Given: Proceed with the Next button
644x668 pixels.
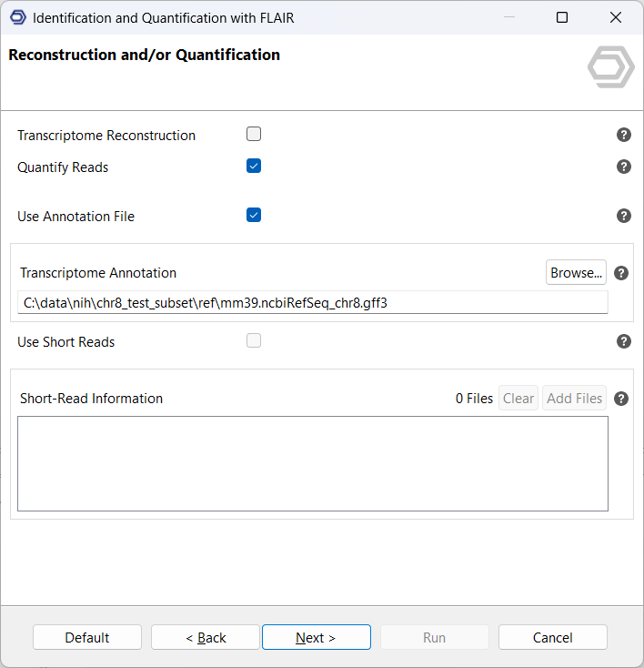Looking at the screenshot, I should [x=316, y=637].
